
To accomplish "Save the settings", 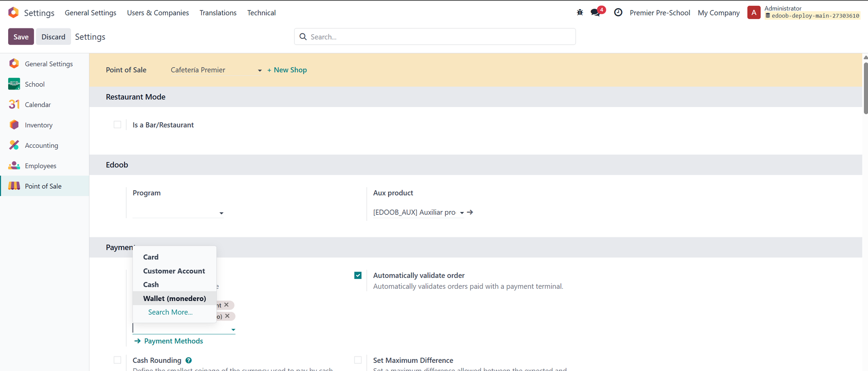I will click(21, 37).
